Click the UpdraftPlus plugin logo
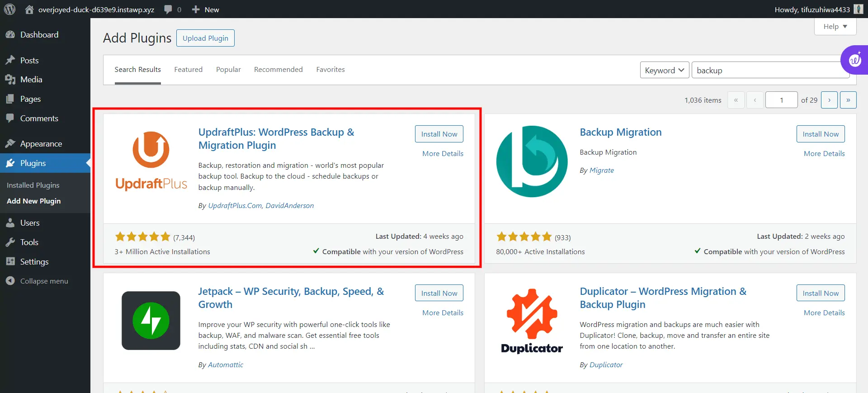 click(x=151, y=161)
